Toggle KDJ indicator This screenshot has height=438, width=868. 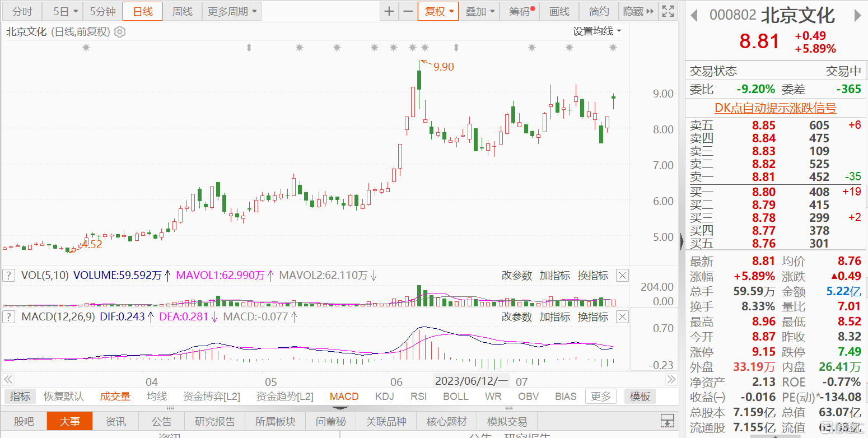385,397
